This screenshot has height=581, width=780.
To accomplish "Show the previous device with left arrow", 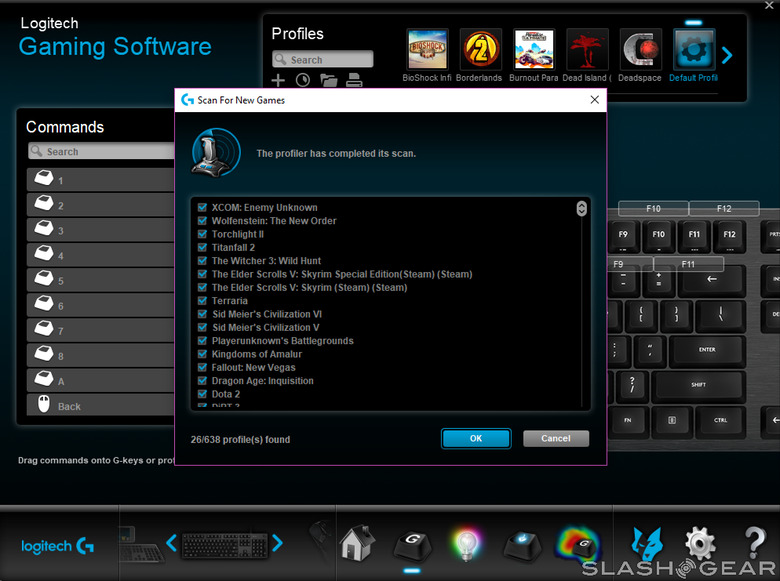I will coord(171,543).
